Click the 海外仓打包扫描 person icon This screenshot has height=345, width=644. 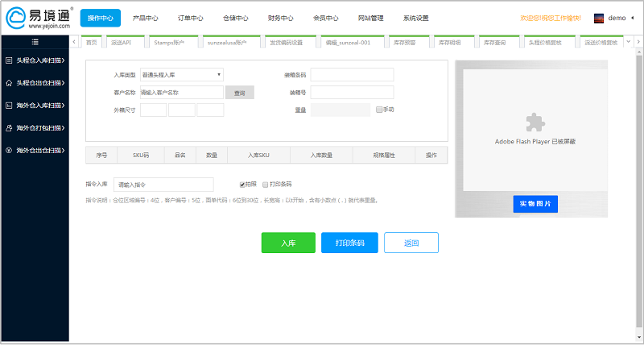(x=9, y=127)
